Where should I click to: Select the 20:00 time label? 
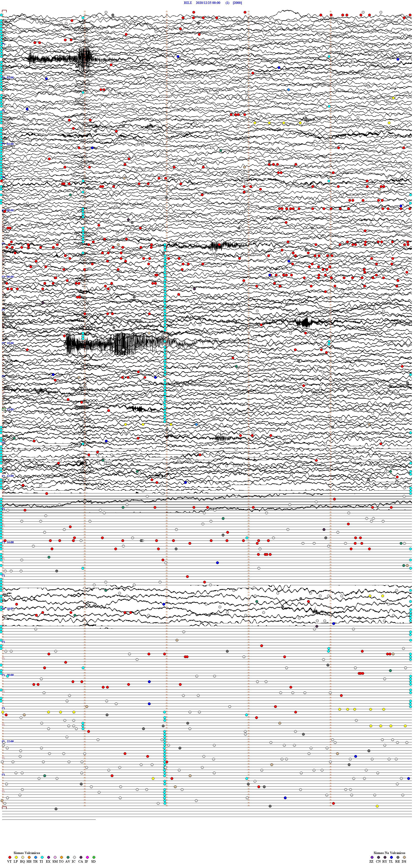10,675
